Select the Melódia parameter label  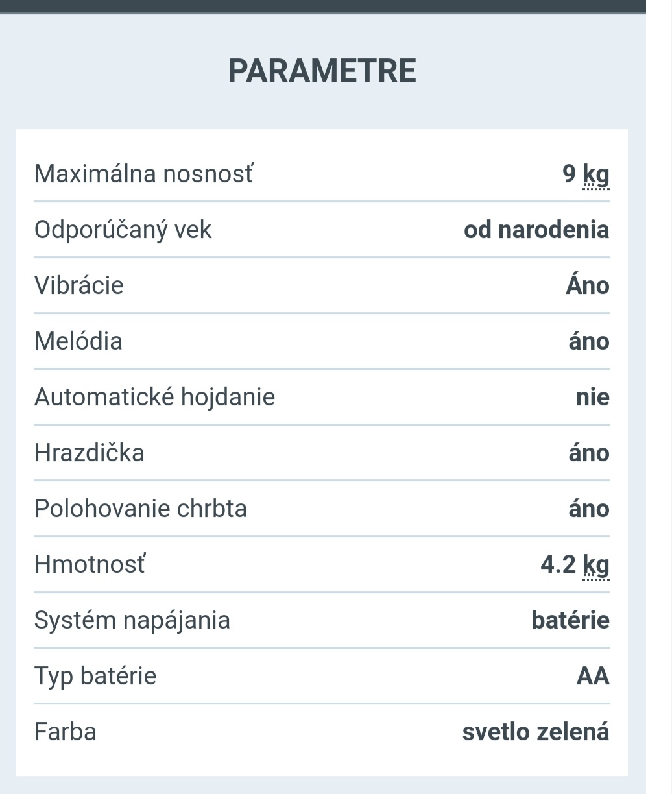(x=78, y=341)
